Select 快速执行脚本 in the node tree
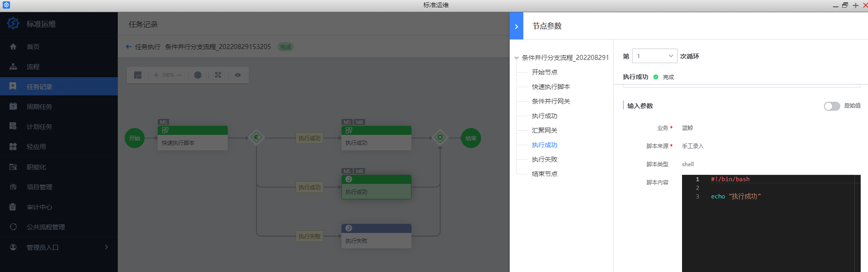868x272 pixels. (551, 87)
